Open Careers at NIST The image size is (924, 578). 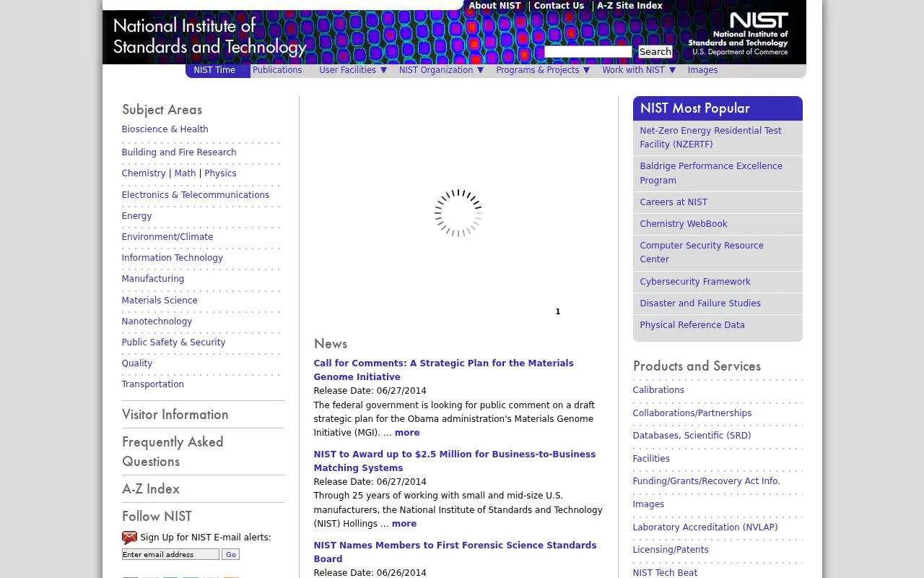[x=674, y=202]
